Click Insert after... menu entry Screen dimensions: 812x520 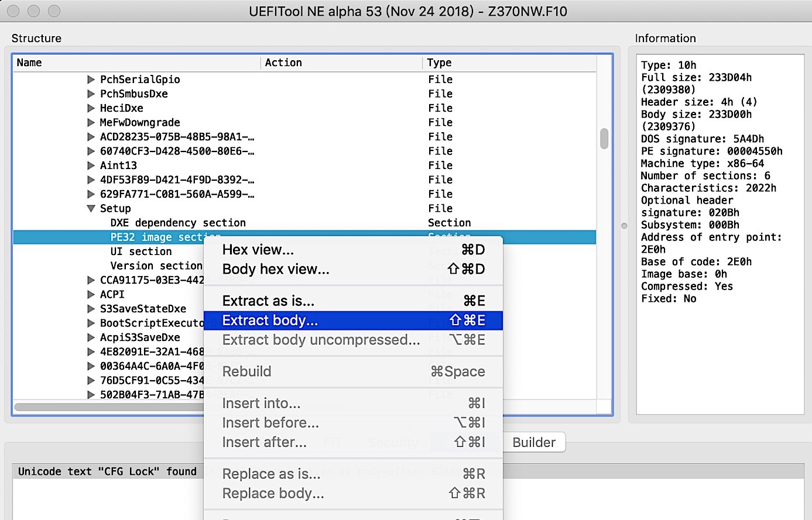(353, 442)
